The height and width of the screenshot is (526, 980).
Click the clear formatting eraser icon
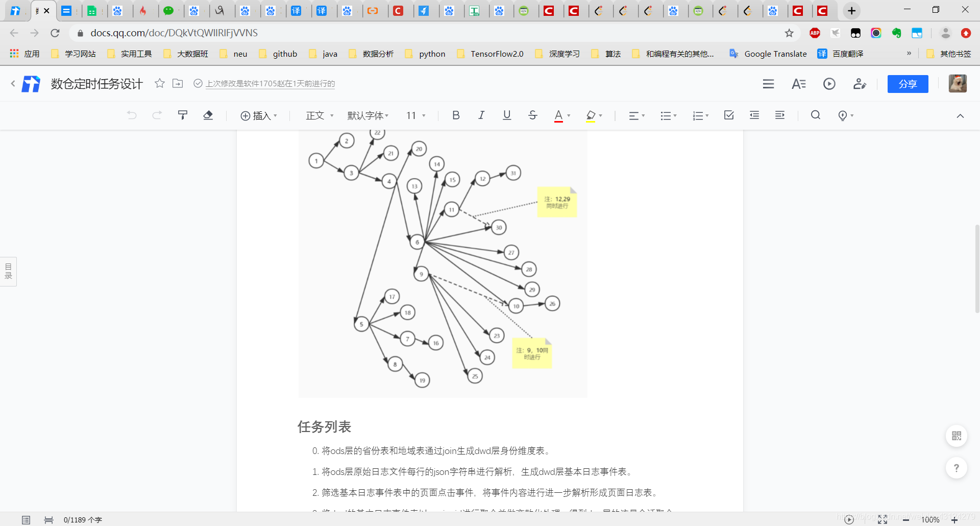(x=208, y=115)
